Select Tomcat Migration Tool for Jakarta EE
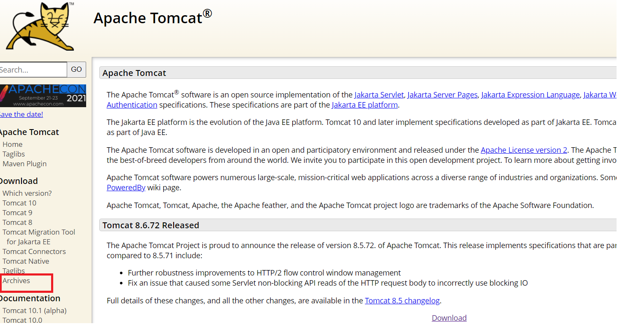 (x=38, y=232)
